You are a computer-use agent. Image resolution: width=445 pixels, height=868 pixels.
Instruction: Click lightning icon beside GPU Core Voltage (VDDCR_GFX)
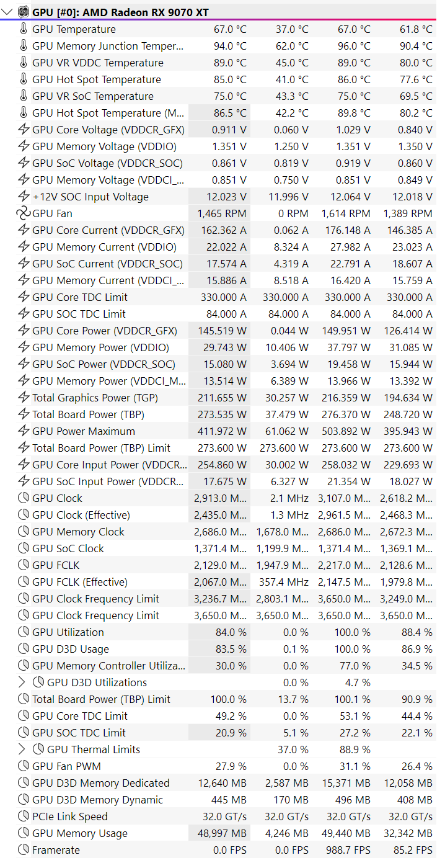tap(24, 130)
